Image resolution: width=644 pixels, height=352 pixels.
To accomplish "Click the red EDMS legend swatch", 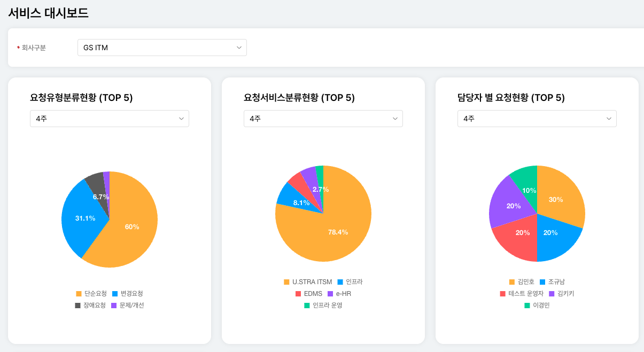I will [298, 294].
